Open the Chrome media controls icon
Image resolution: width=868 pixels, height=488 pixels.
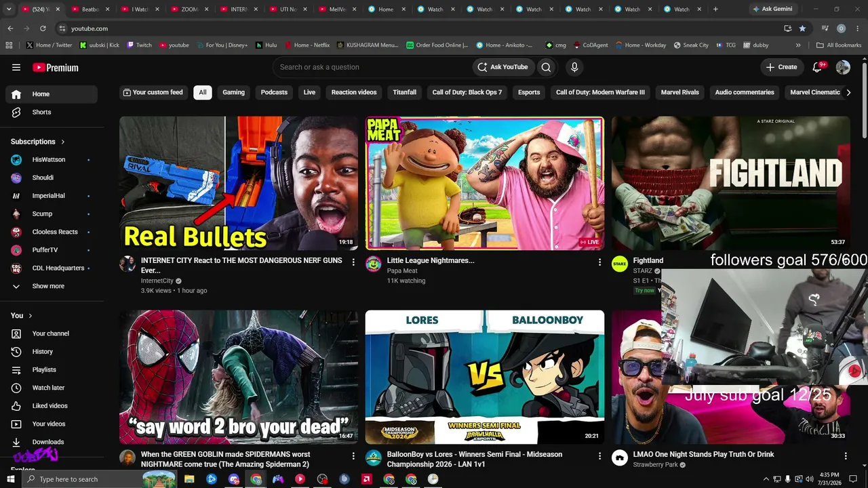point(825,28)
